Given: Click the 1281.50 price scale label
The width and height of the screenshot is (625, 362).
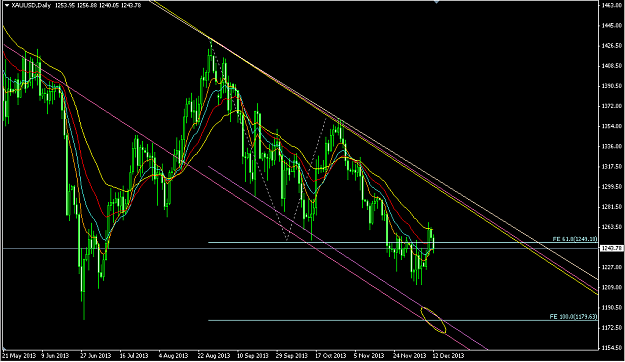Looking at the screenshot, I should pos(611,207).
